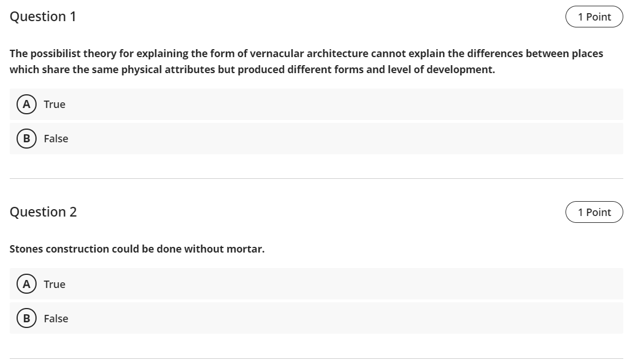Click the circled B icon under Question 2
The image size is (641, 364).
(26, 318)
